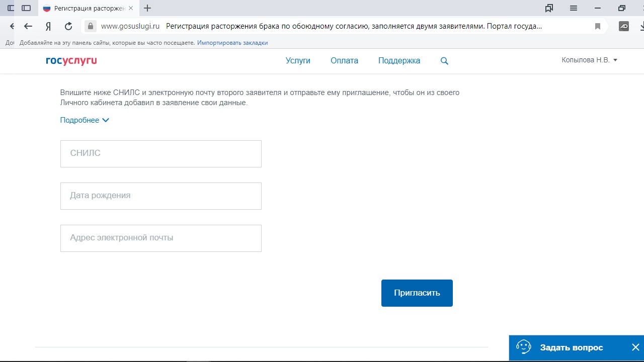Viewport: 644px width, 362px height.
Task: Click the www.gosuslugi.ru address bar
Action: [x=130, y=26]
